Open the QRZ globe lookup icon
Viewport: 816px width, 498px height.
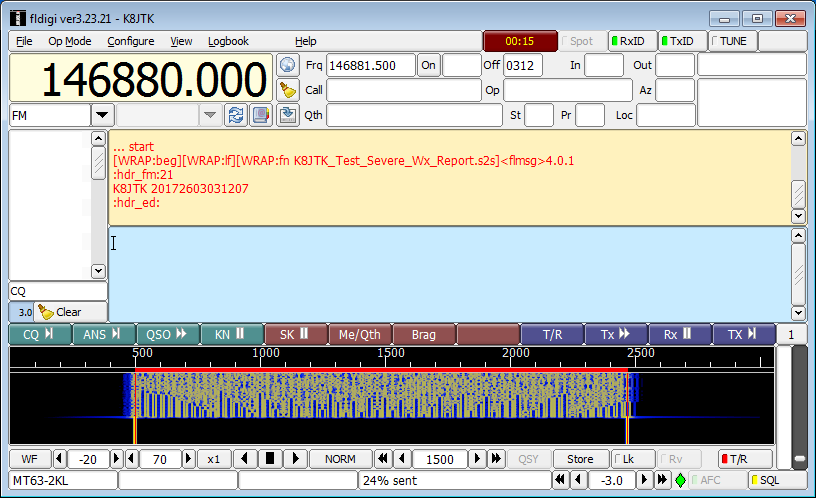click(288, 65)
